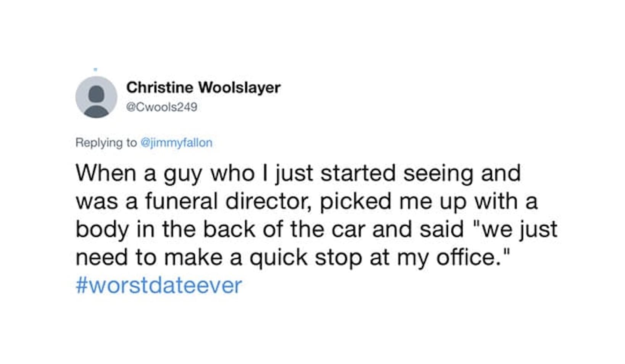Click the word "back" in third line
This screenshot has width=625, height=364.
click(x=229, y=229)
